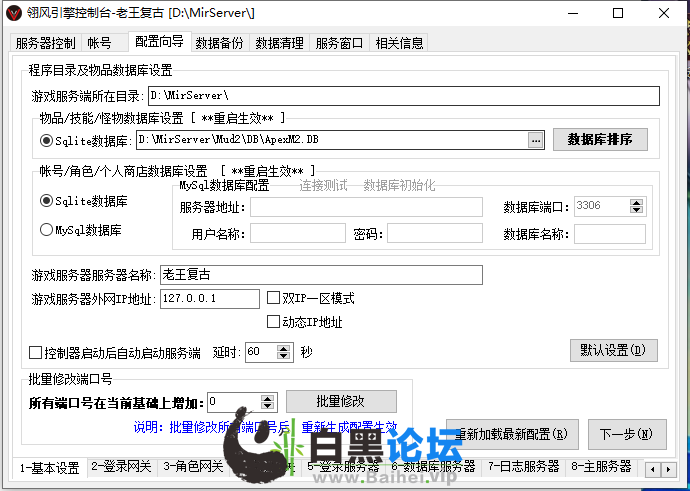Click the 数据库排序 button
690x491 pixels.
tap(600, 140)
